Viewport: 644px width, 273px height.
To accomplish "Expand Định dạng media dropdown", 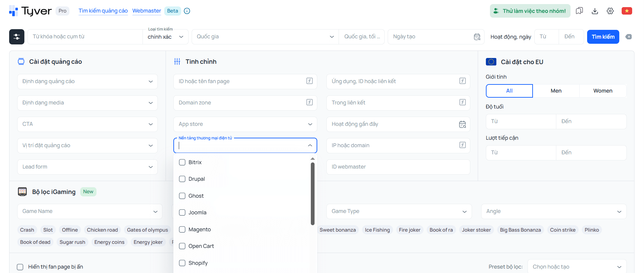I will [x=87, y=103].
